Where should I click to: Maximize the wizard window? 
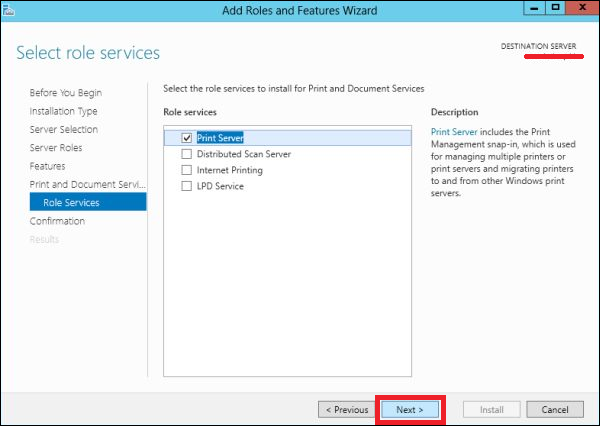555,7
